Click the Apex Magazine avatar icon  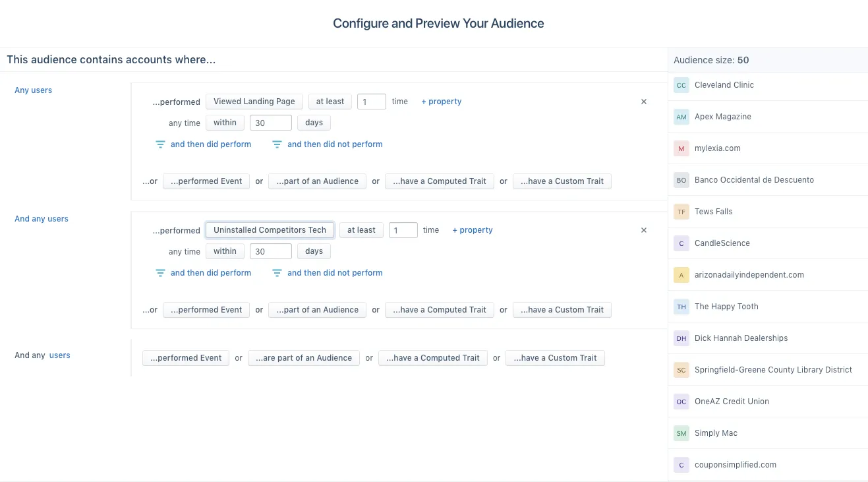point(681,117)
